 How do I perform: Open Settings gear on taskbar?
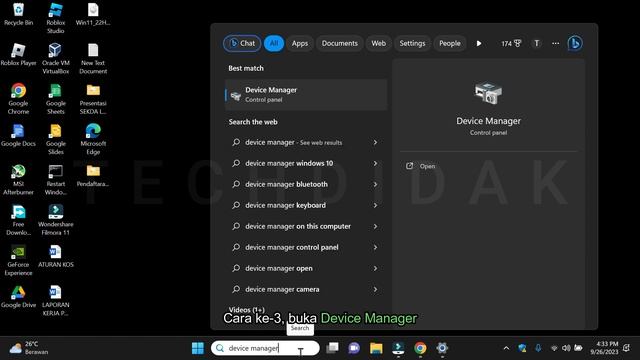[442, 348]
